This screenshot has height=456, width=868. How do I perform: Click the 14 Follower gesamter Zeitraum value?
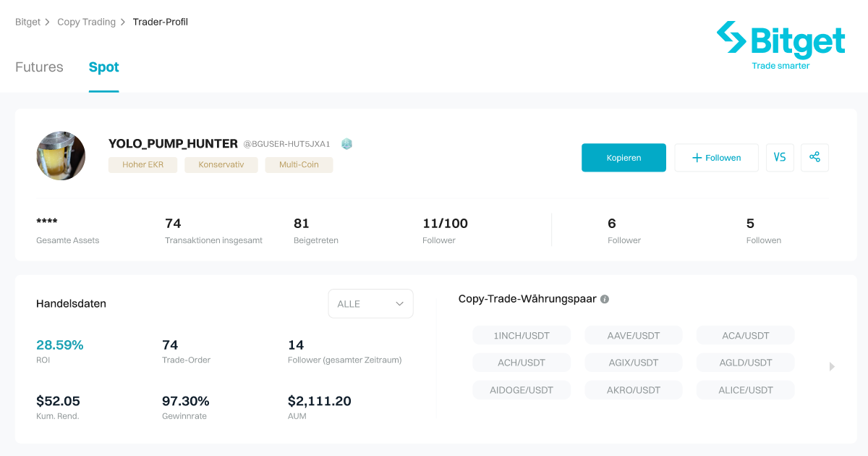pyautogui.click(x=296, y=345)
